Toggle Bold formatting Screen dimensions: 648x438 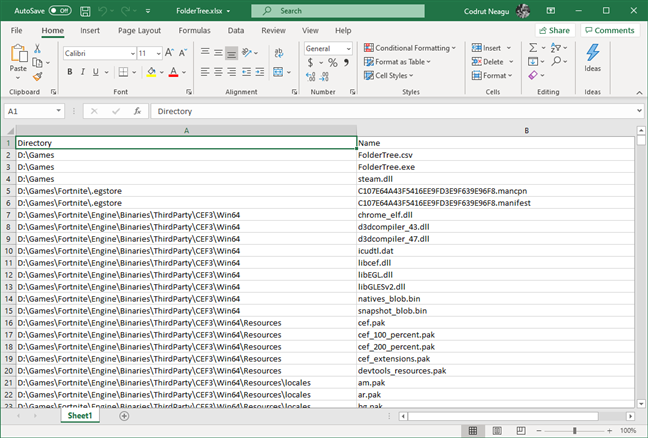70,72
